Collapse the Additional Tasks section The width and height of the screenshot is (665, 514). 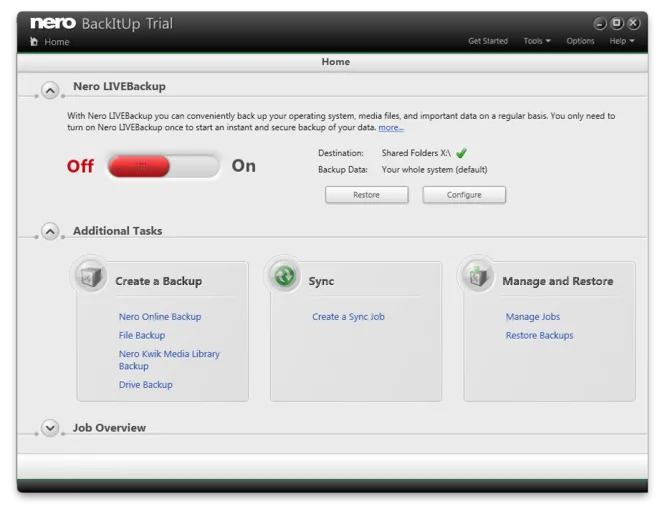pyautogui.click(x=50, y=232)
